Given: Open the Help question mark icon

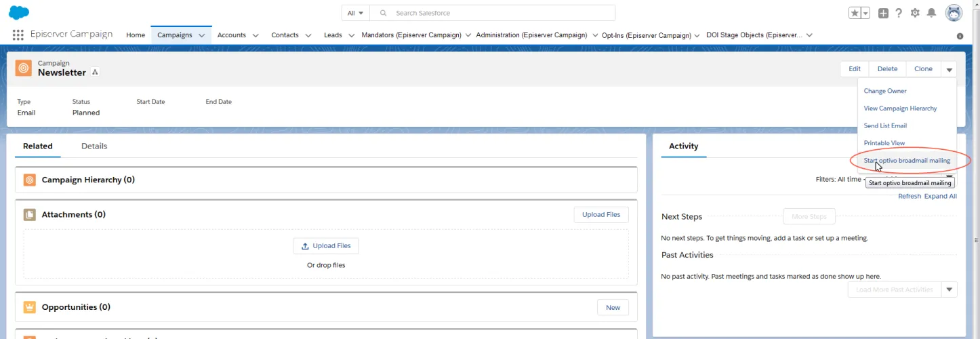Looking at the screenshot, I should (899, 13).
